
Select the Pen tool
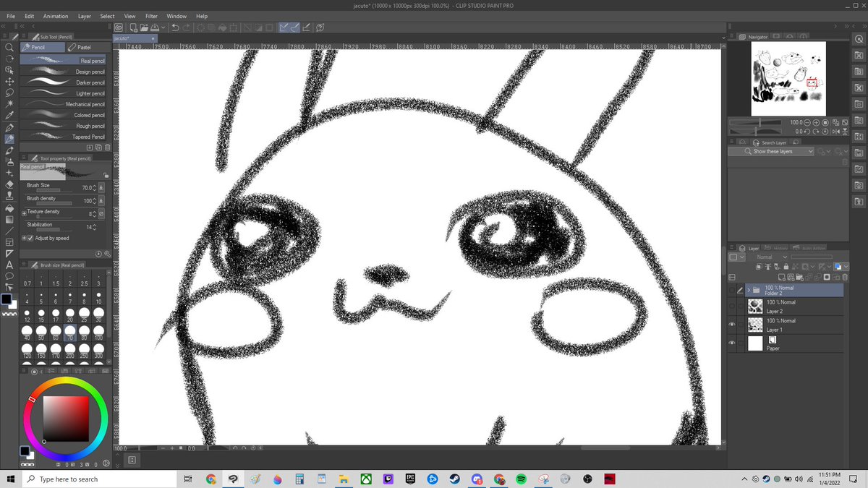10,127
